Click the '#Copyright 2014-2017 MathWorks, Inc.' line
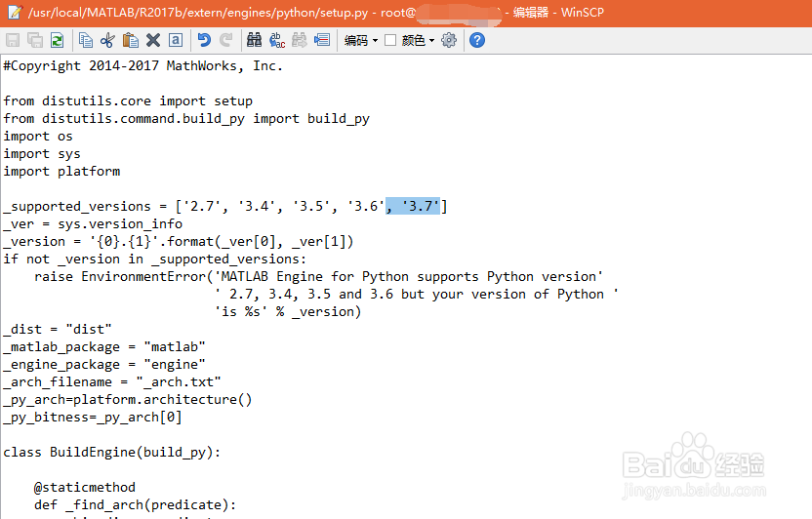The height and width of the screenshot is (519, 812). coord(142,65)
